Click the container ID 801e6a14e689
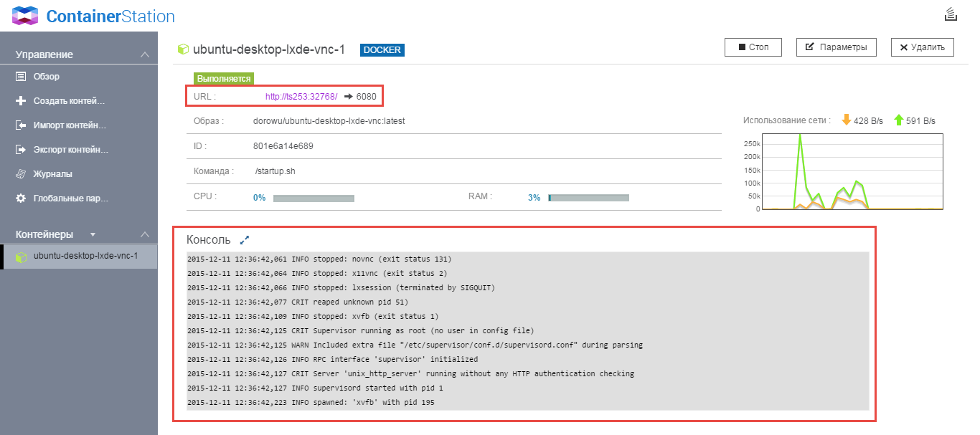 point(283,146)
